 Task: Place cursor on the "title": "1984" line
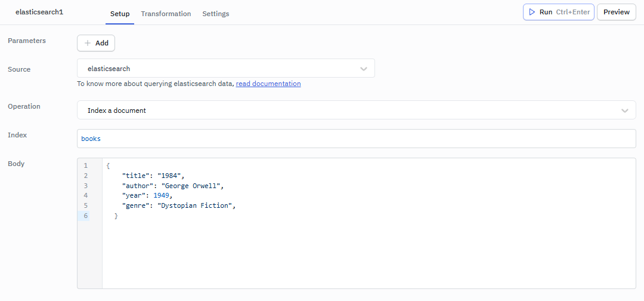tap(154, 176)
